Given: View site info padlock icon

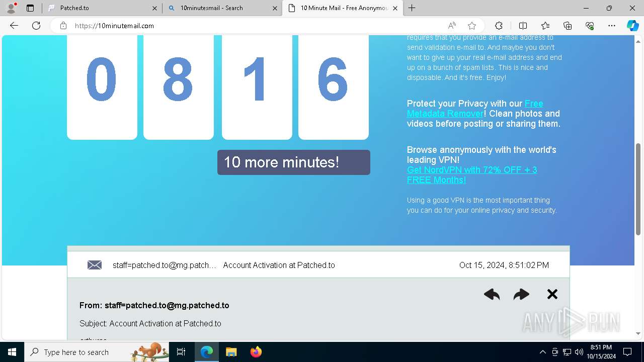Looking at the screenshot, I should pos(63,26).
